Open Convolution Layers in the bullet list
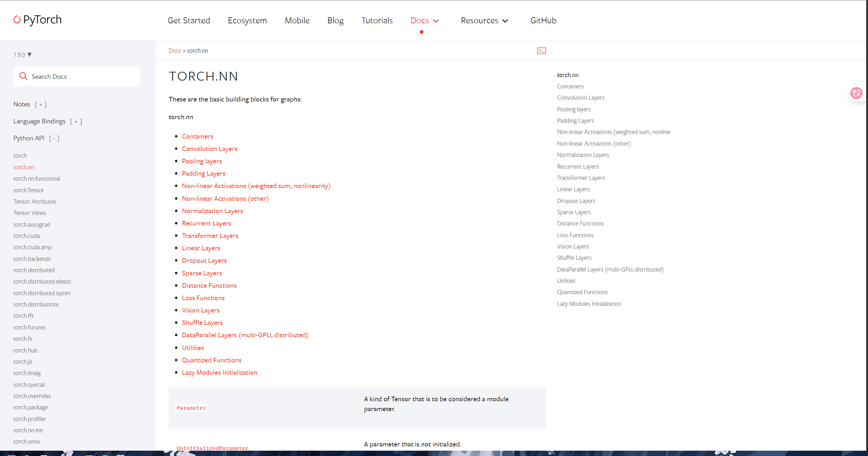The image size is (868, 456). 210,149
